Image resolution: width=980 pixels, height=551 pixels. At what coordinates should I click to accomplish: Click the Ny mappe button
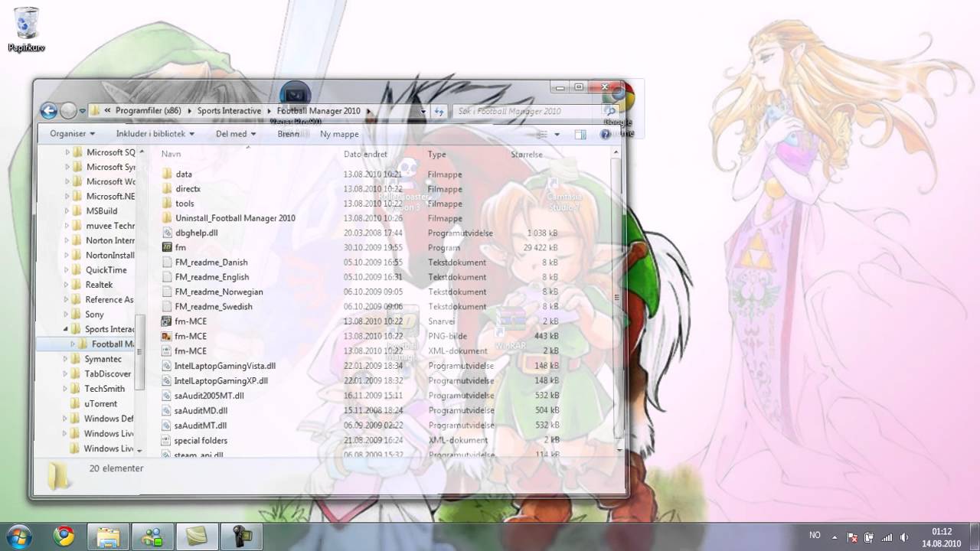339,134
